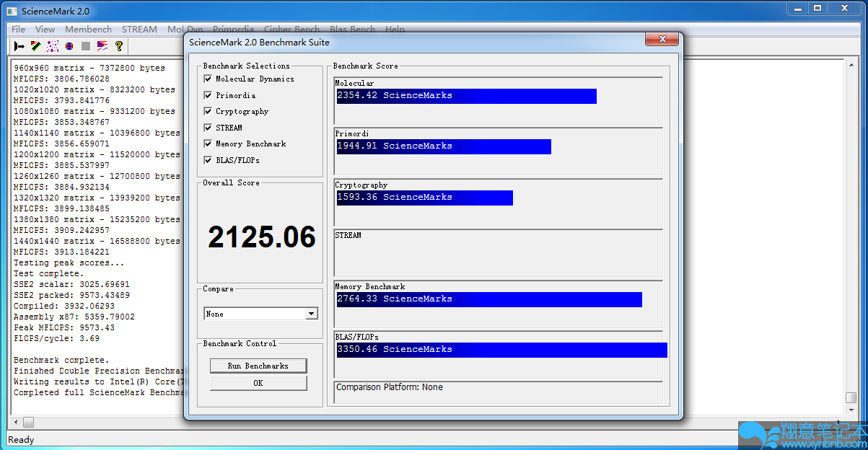Open the Membench menu
The width and height of the screenshot is (868, 450).
(x=88, y=30)
